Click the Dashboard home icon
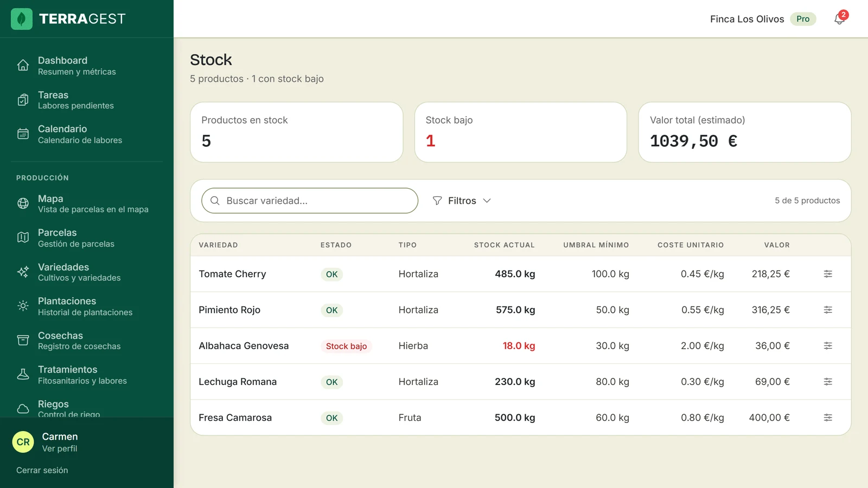 (23, 66)
